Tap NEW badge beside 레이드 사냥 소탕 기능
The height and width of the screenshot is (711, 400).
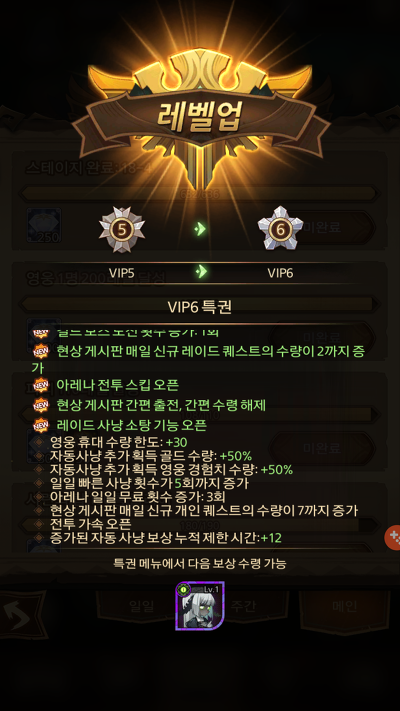[41, 425]
